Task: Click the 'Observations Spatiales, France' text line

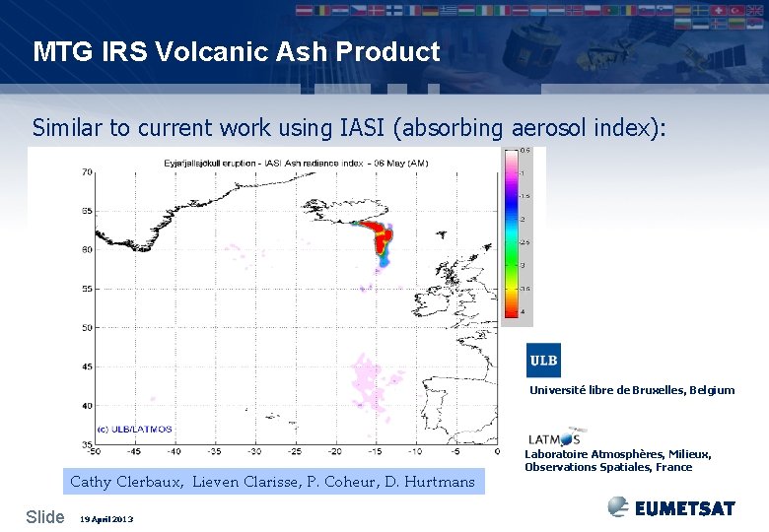Action: [x=608, y=467]
